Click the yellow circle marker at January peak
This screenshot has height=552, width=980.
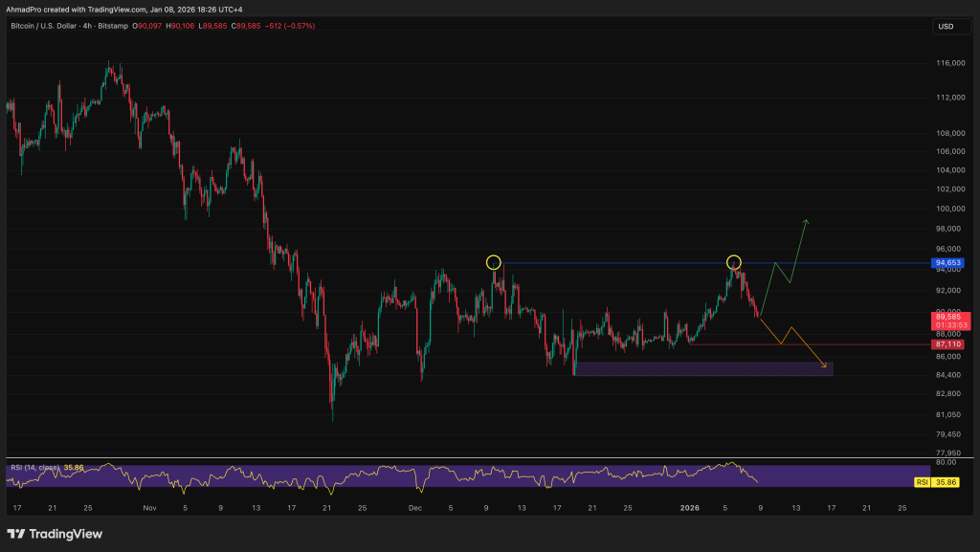(733, 262)
